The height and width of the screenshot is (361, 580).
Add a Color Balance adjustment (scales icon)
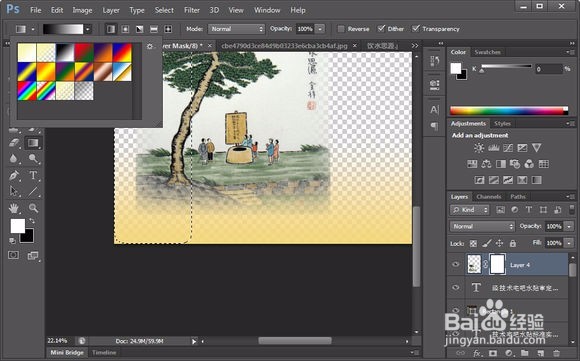(x=486, y=164)
